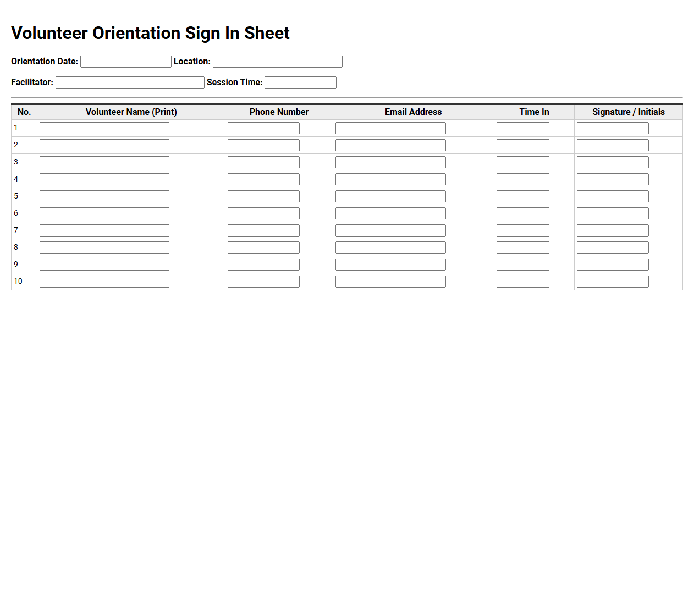Viewport: 694px width, 616px height.
Task: Click Email Address field in row 4
Action: 390,179
